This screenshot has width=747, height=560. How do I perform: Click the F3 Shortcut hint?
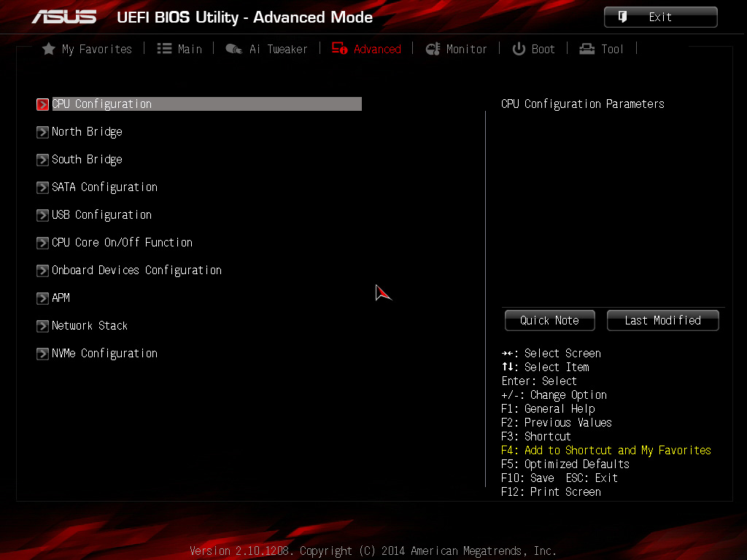[536, 437]
